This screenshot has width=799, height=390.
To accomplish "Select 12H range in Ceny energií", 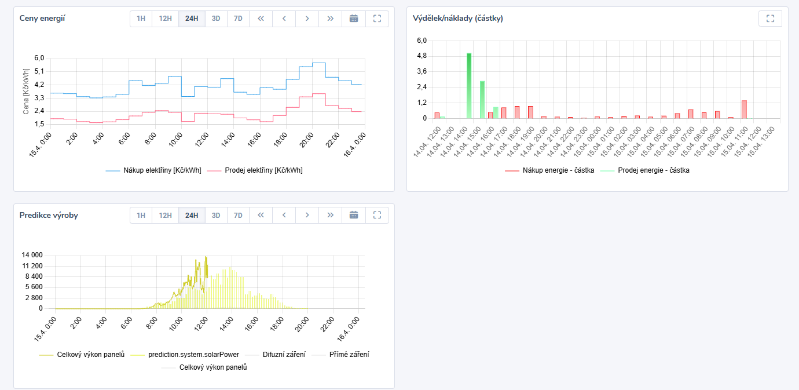I will tap(165, 18).
